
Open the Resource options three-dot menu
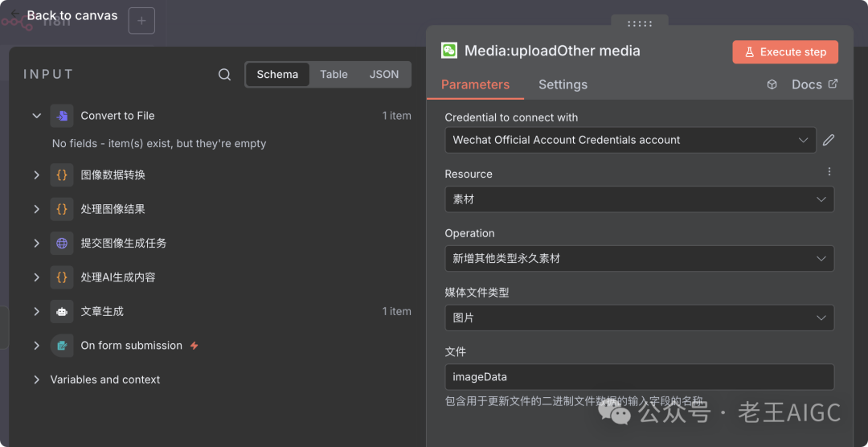(x=829, y=172)
